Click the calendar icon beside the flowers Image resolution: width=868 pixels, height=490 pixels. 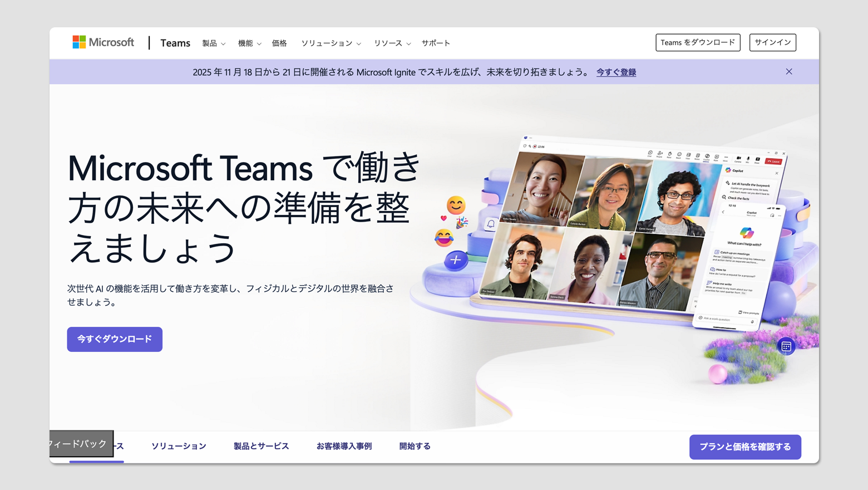click(786, 346)
